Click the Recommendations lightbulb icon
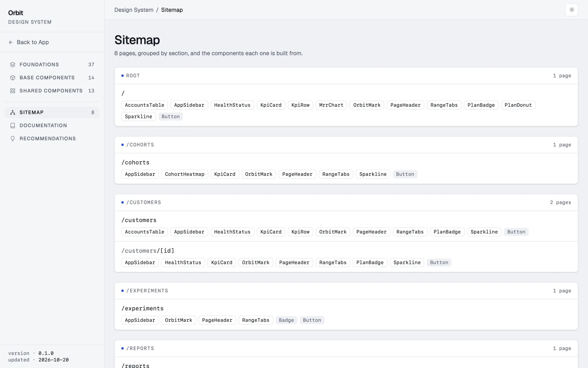Viewport: 588px width, 368px height. click(13, 139)
